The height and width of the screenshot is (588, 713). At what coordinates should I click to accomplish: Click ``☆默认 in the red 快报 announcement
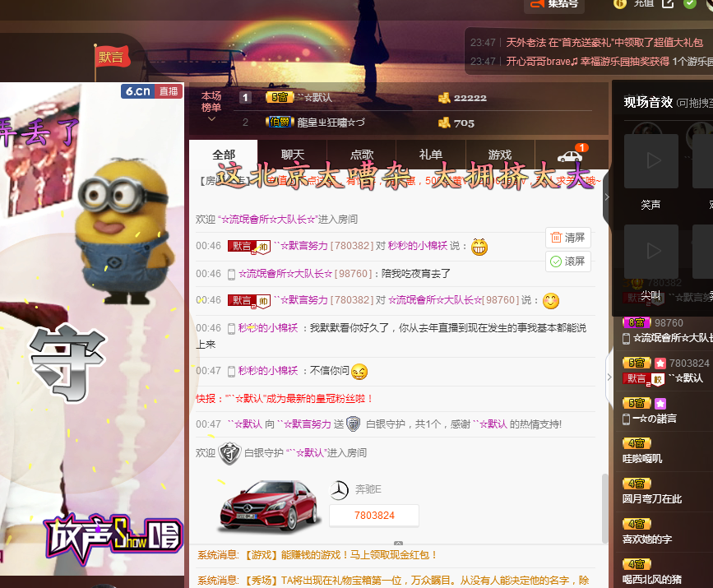tap(245, 399)
